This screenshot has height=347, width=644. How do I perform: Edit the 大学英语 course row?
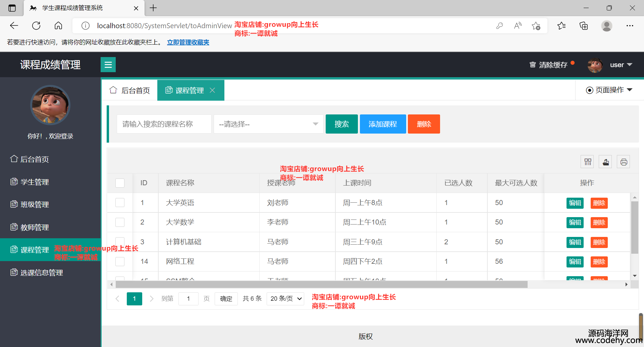click(575, 203)
